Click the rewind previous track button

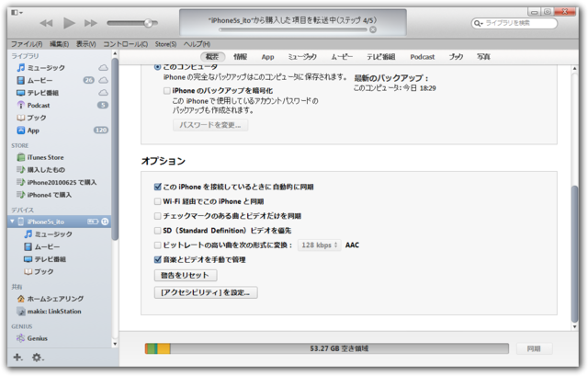click(x=46, y=23)
